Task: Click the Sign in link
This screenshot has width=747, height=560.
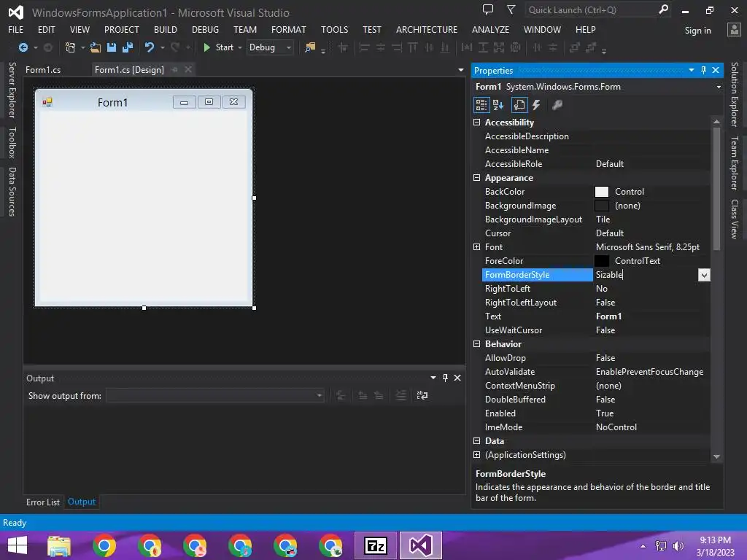Action: click(697, 31)
